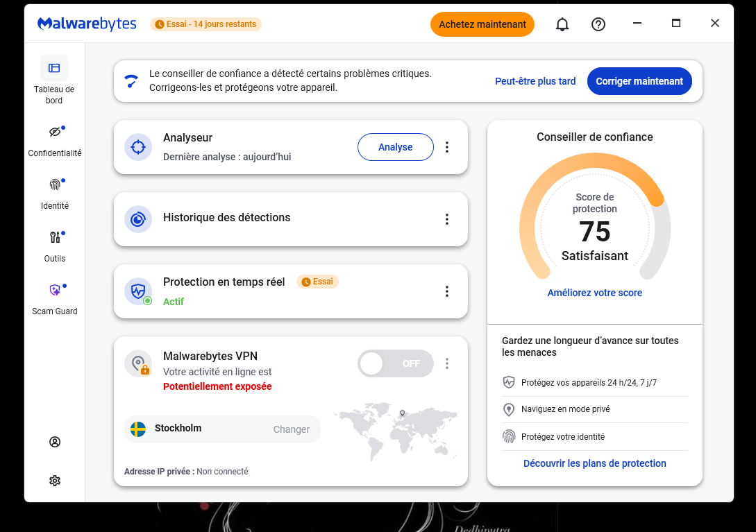Open the settings gear icon
756x532 pixels.
tap(55, 481)
